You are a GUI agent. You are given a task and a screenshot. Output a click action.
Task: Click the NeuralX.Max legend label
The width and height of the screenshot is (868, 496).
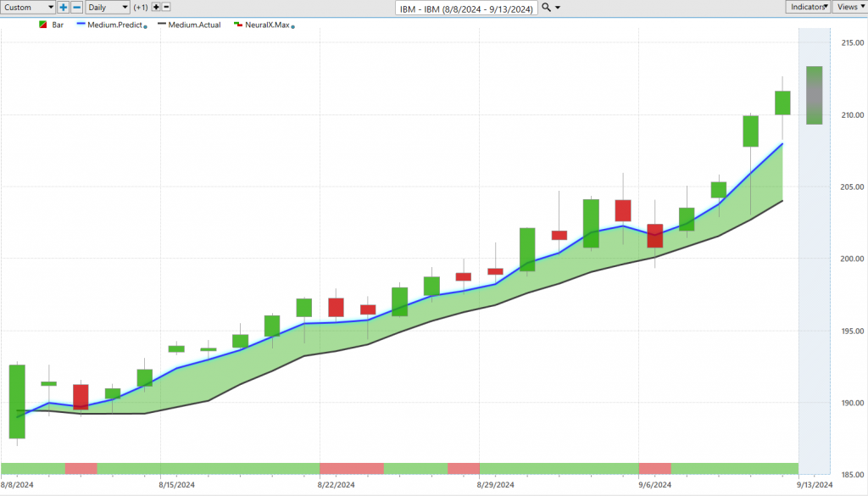tap(267, 25)
